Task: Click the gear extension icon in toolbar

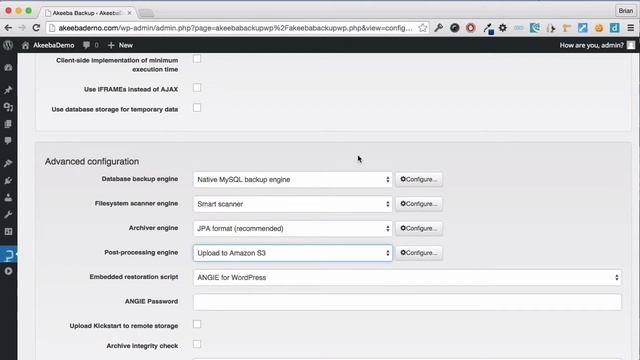Action: 503,28
